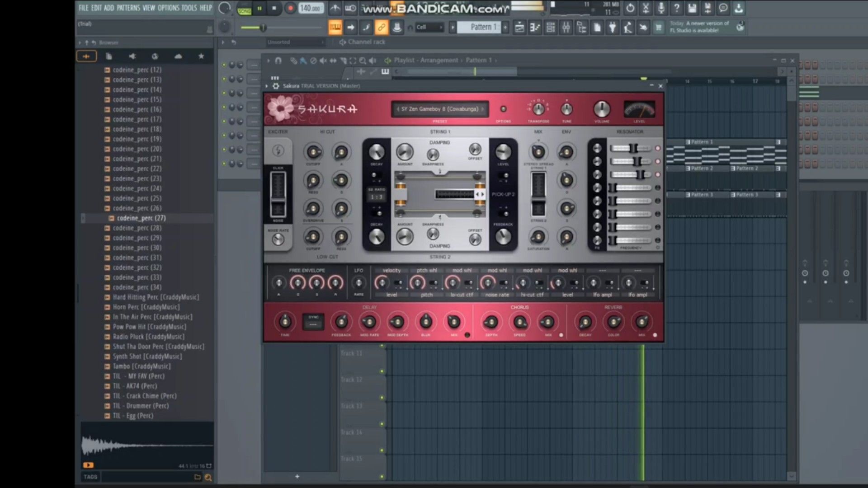Click the tempo field showing 140.000
Viewport: 868px width, 488px height.
[310, 8]
